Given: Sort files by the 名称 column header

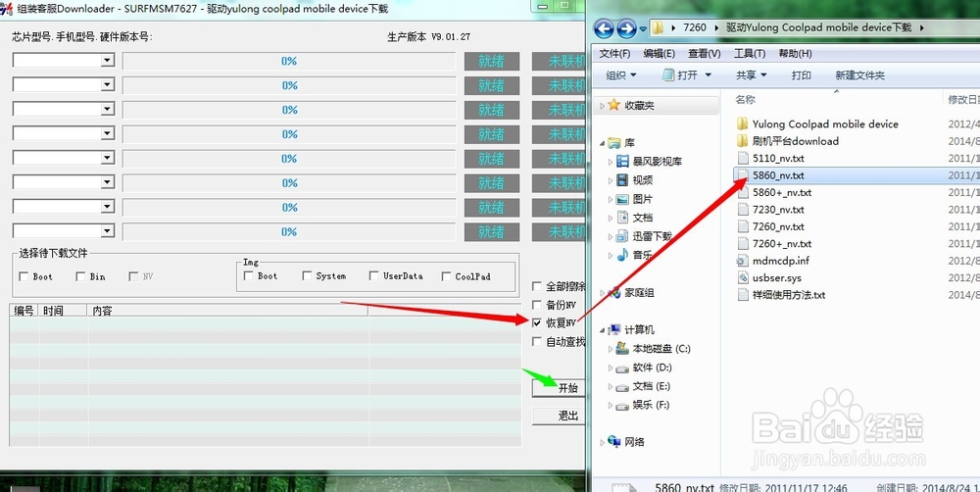Looking at the screenshot, I should pos(745,99).
